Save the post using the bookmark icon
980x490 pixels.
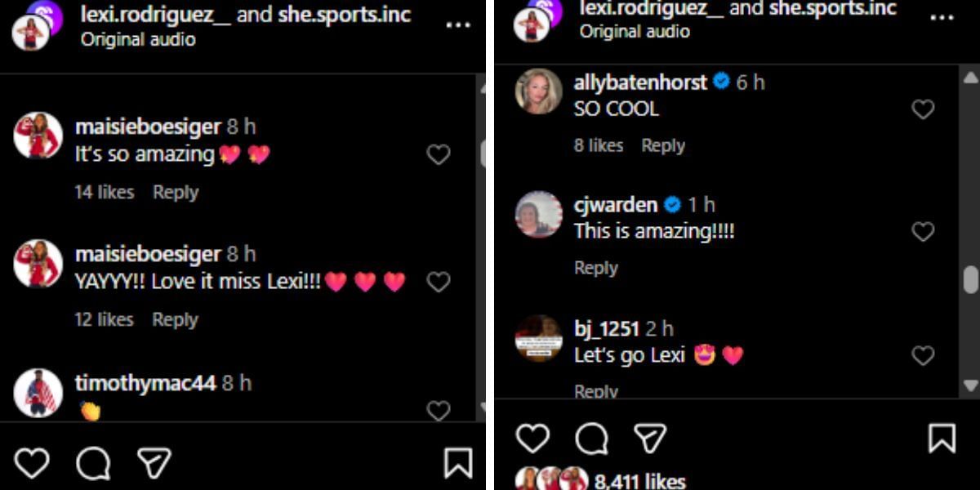(459, 462)
